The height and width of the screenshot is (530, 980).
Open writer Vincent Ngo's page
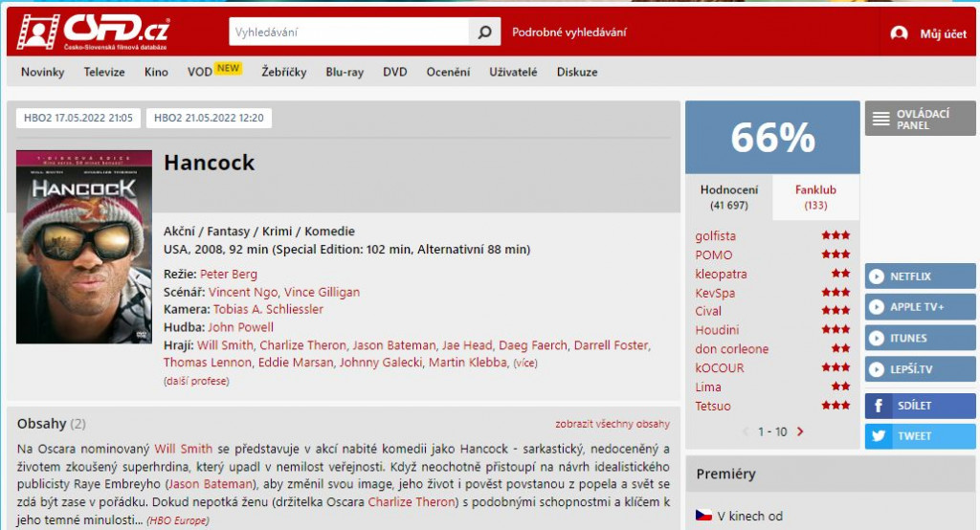(x=243, y=292)
